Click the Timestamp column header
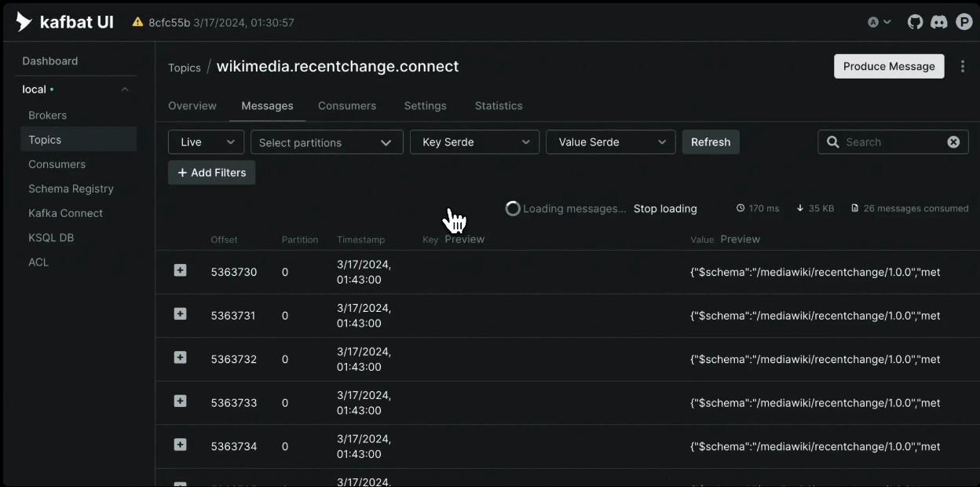The width and height of the screenshot is (980, 487). pyautogui.click(x=361, y=240)
